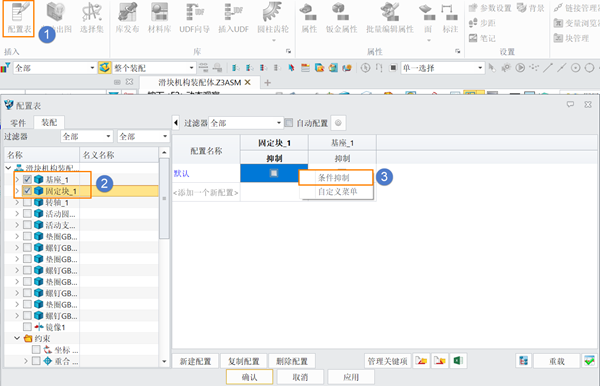Open the 库发布 tool
600x386 pixels.
[x=127, y=18]
